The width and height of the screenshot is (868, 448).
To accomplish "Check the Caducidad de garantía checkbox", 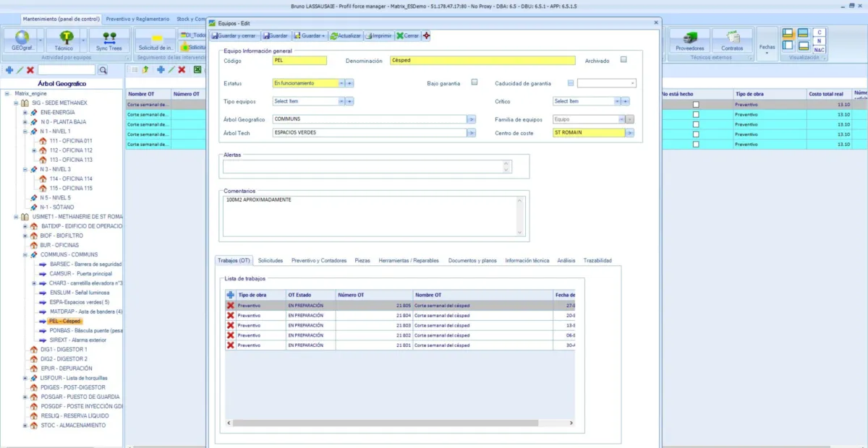I will [x=571, y=83].
